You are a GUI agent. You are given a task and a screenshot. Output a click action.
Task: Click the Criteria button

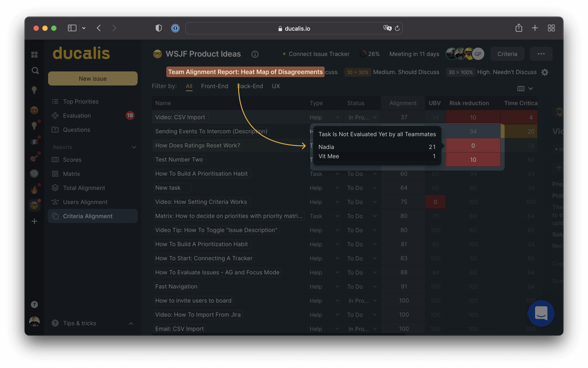tap(507, 54)
